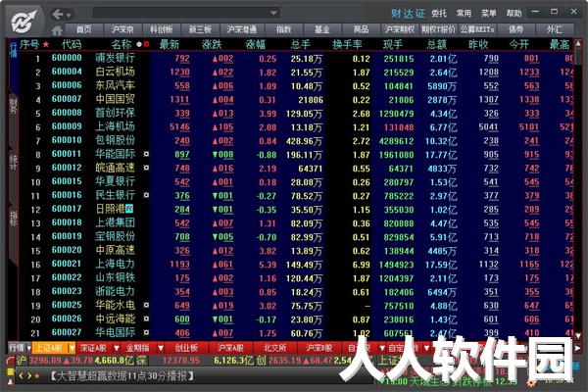
Task: Switch to the 基金 tab
Action: pos(321,29)
